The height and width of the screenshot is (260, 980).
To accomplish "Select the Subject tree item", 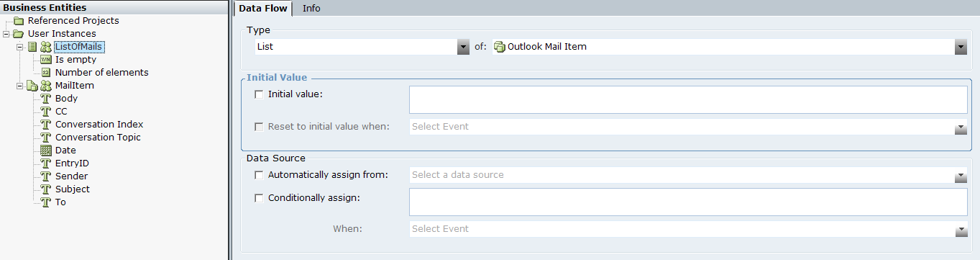I will 73,189.
